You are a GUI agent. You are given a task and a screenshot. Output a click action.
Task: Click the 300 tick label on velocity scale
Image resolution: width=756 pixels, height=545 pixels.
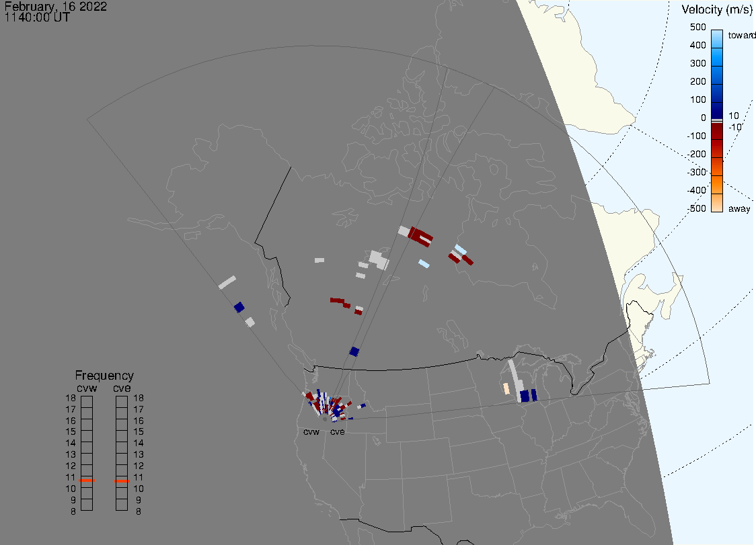[x=697, y=64]
